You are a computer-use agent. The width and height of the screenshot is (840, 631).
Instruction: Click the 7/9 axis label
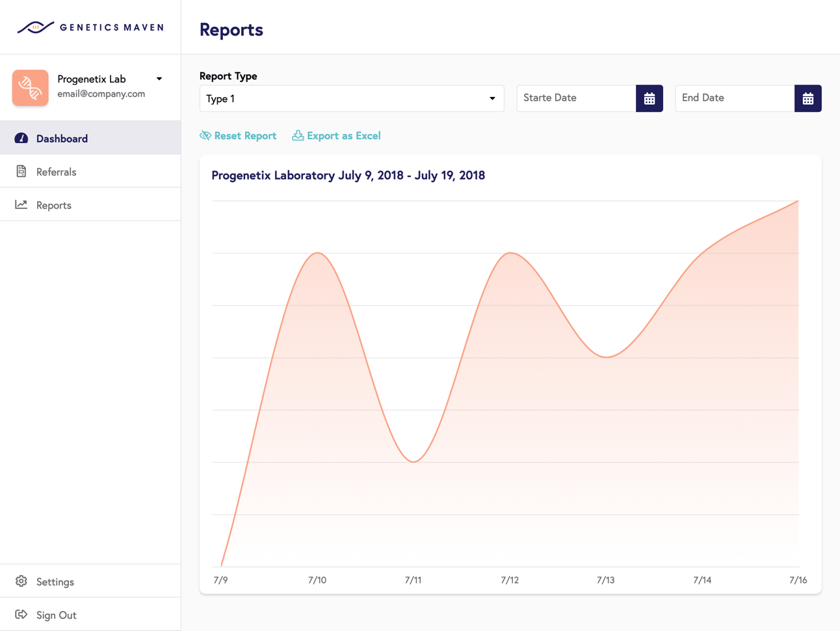click(x=220, y=580)
